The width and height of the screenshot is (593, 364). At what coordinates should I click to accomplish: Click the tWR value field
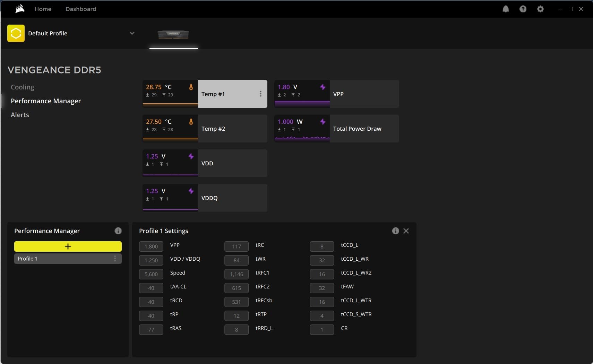pos(237,260)
